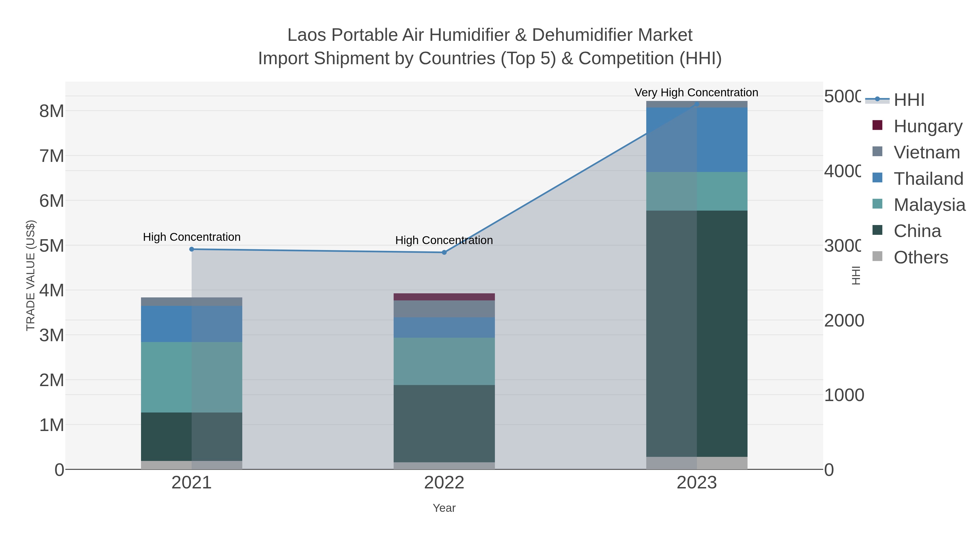Toggle the Others legend entry
Screen dimensions: 980x551
(910, 257)
